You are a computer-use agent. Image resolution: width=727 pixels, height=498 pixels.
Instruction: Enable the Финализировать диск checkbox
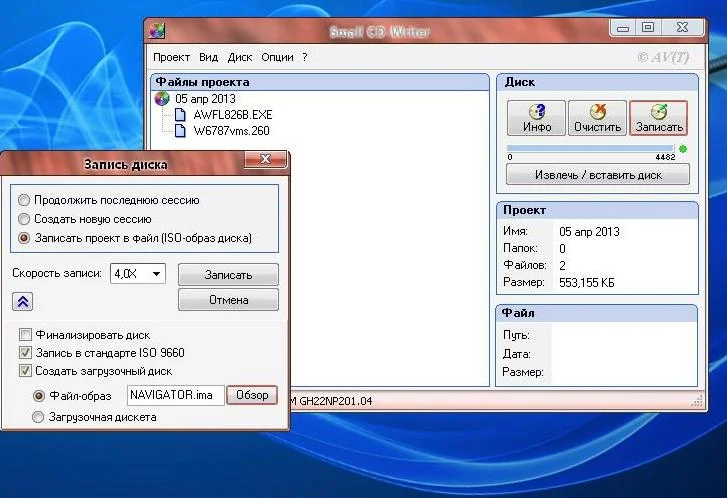[26, 334]
